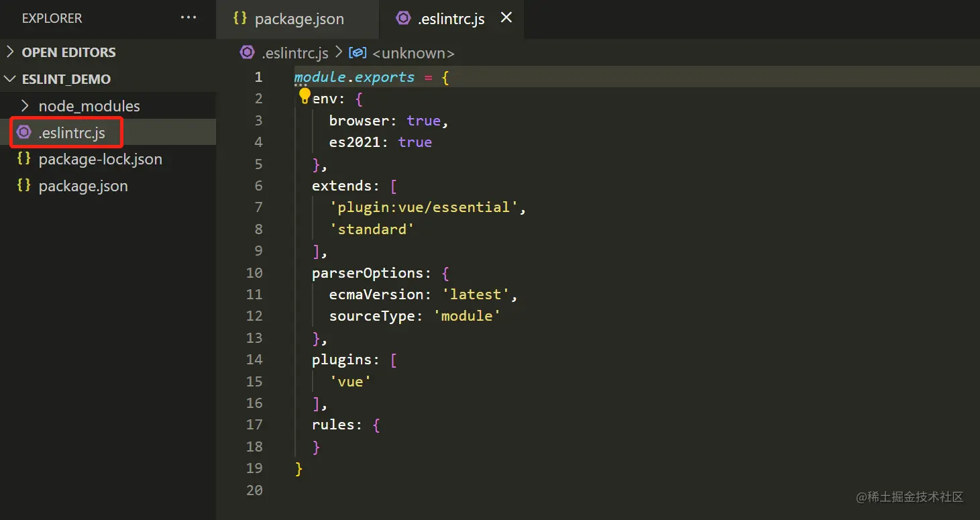Click the EXPLORER panel title

pos(52,19)
